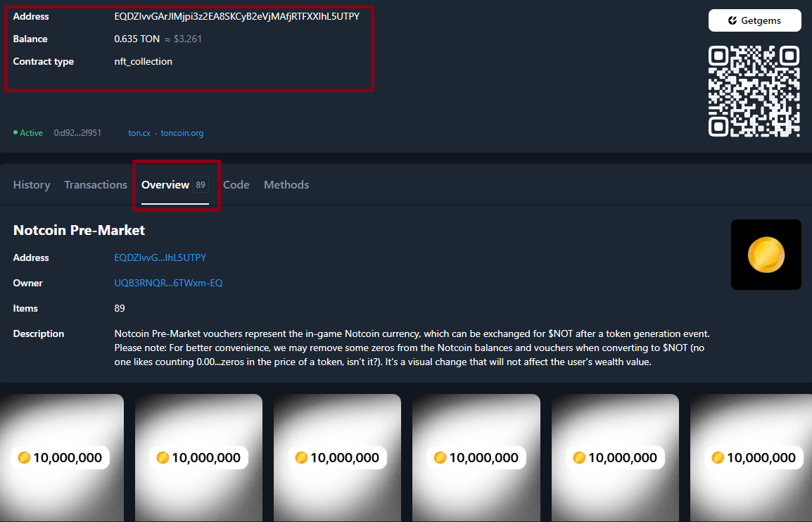Click the collection address link EQDZIvvG...IhL5UTPY
The width and height of the screenshot is (812, 522).
tap(160, 258)
